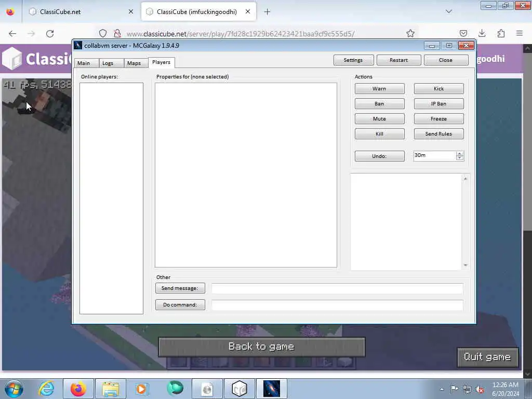Click the shield tracking protection icon
532x399 pixels.
(x=103, y=33)
